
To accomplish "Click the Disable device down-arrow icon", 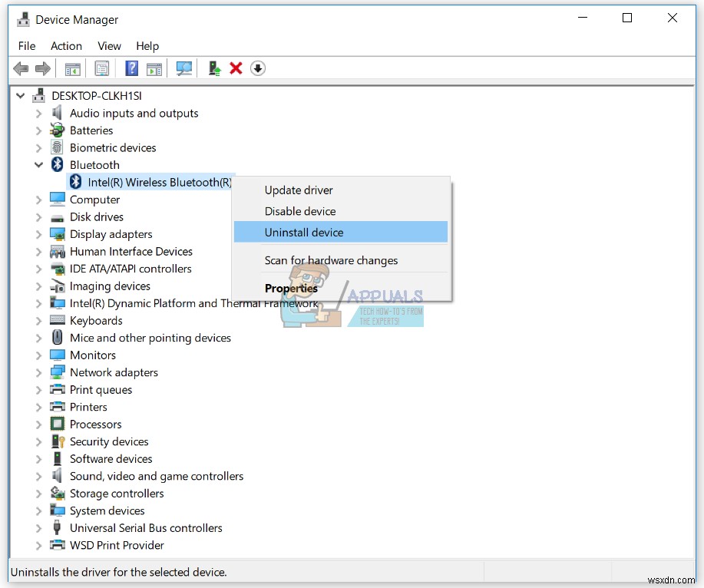I will click(258, 68).
